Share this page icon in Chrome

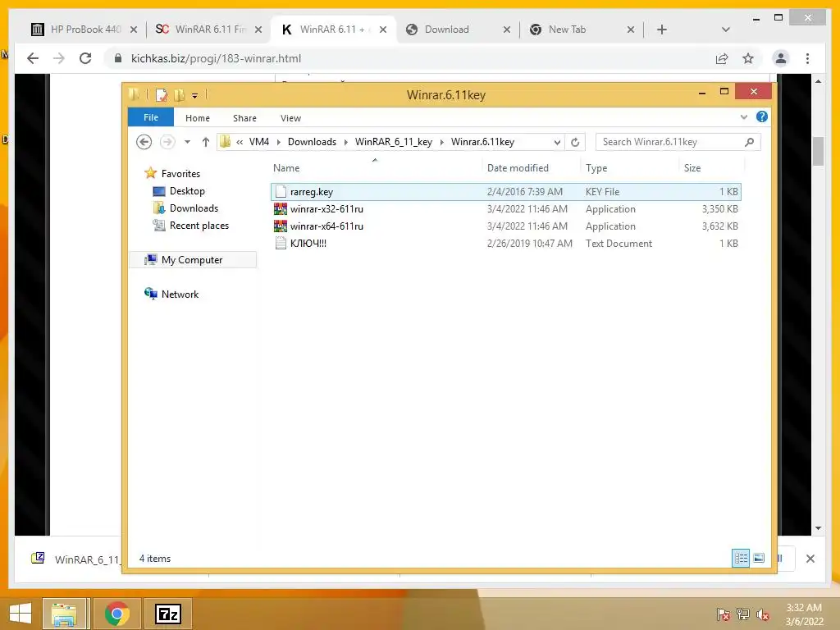click(722, 58)
